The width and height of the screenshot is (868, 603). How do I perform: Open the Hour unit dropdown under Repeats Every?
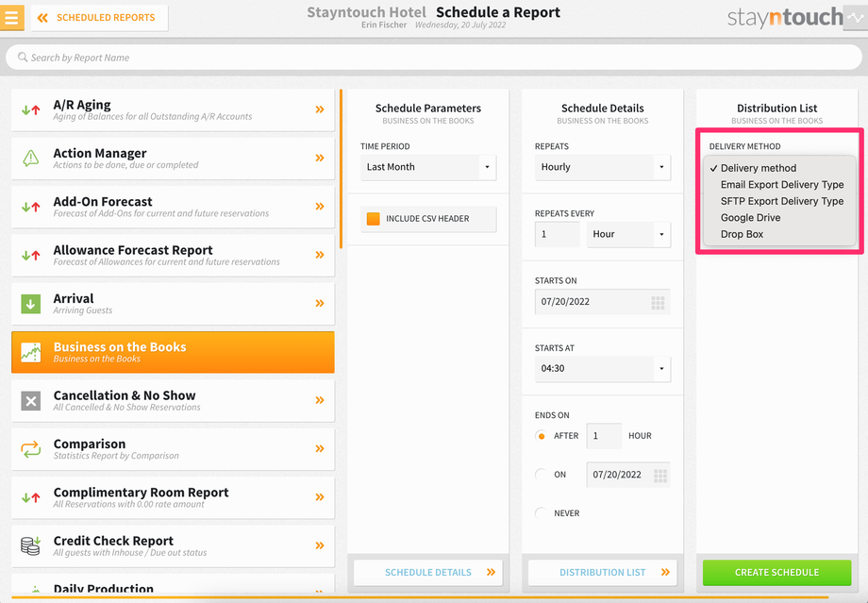[628, 234]
